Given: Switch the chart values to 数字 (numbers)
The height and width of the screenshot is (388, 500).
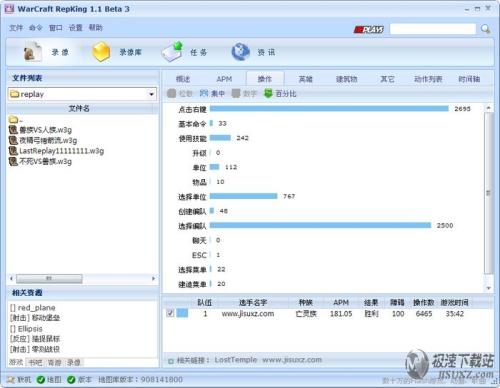Looking at the screenshot, I should pos(244,94).
